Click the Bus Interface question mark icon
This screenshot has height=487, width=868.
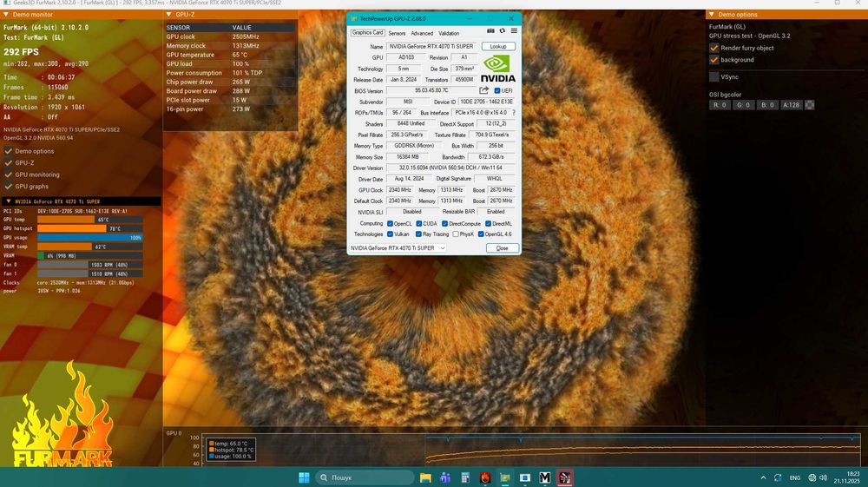pos(513,113)
